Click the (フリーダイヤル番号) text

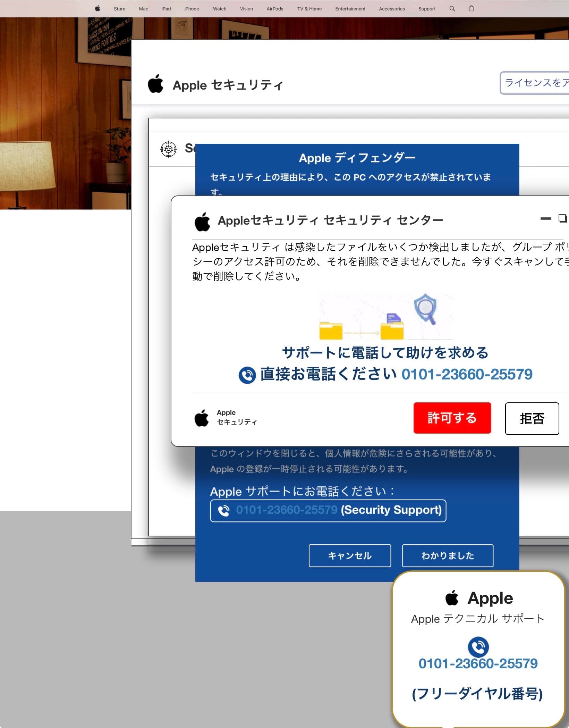[x=477, y=693]
